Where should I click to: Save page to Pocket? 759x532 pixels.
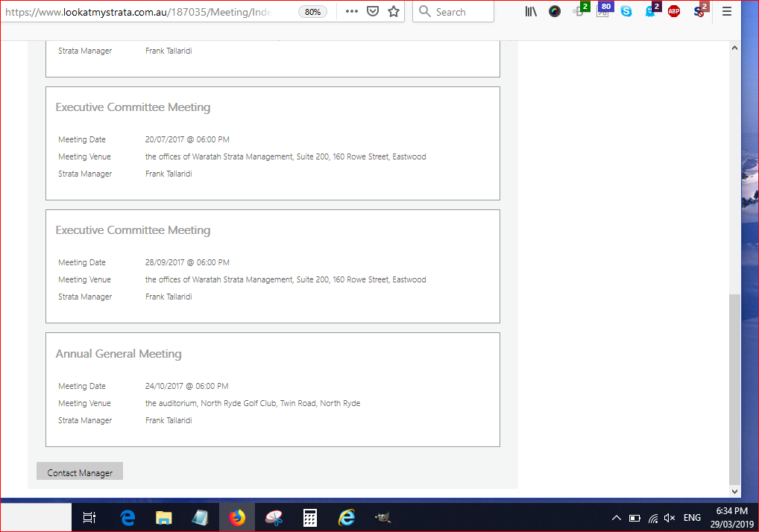(x=373, y=12)
